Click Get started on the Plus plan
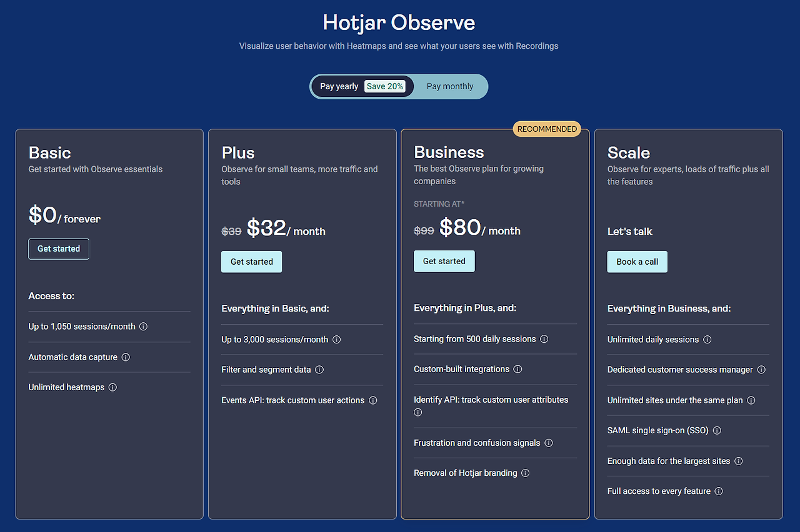Image resolution: width=800 pixels, height=532 pixels. pyautogui.click(x=252, y=262)
